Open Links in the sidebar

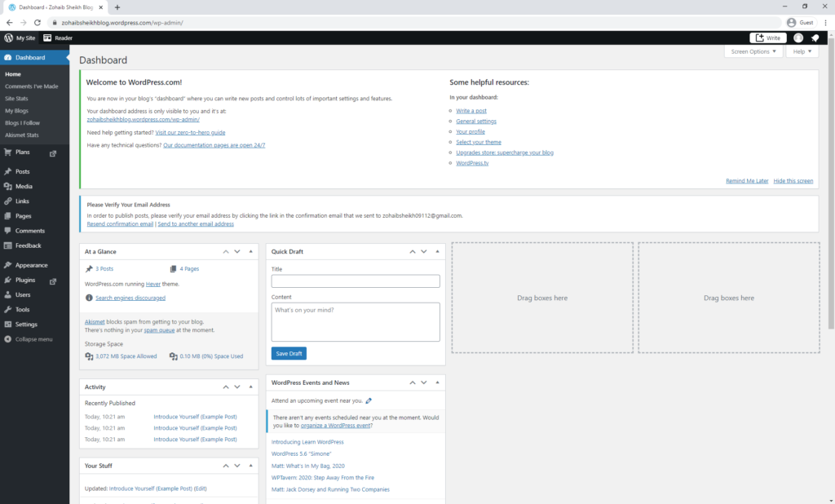(22, 201)
